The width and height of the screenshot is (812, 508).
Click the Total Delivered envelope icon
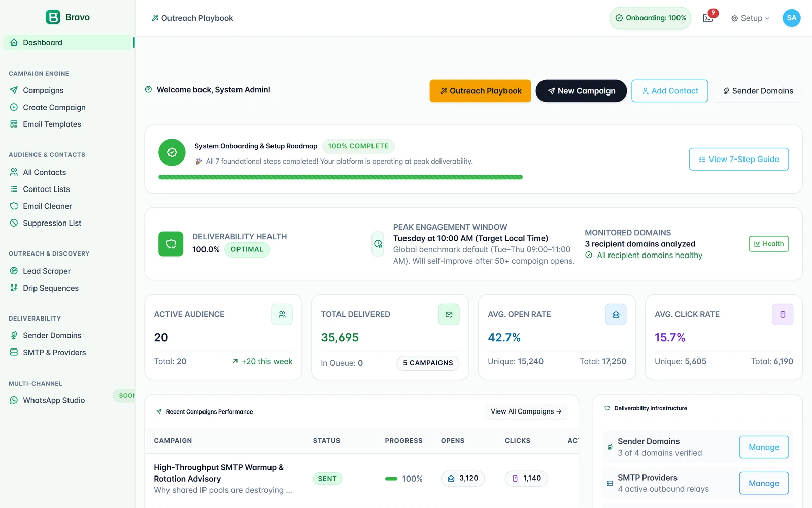tap(449, 314)
